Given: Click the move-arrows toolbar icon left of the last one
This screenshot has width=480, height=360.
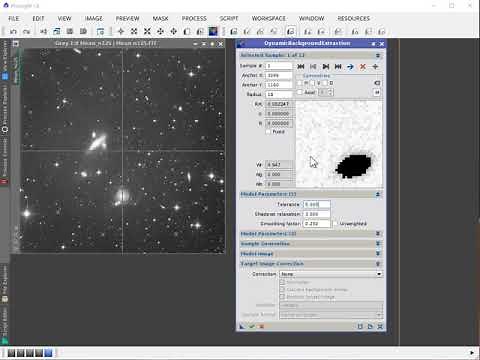Looking at the screenshot, I should click(160, 31).
